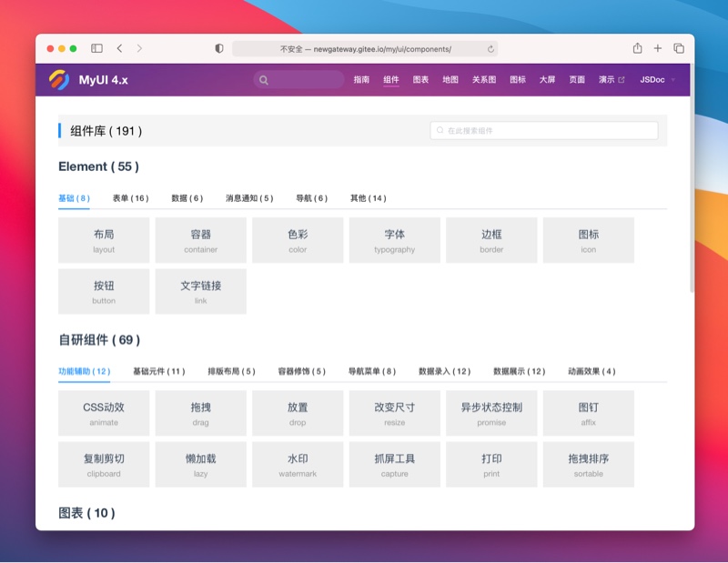Open the 图标 navigation item

(518, 79)
